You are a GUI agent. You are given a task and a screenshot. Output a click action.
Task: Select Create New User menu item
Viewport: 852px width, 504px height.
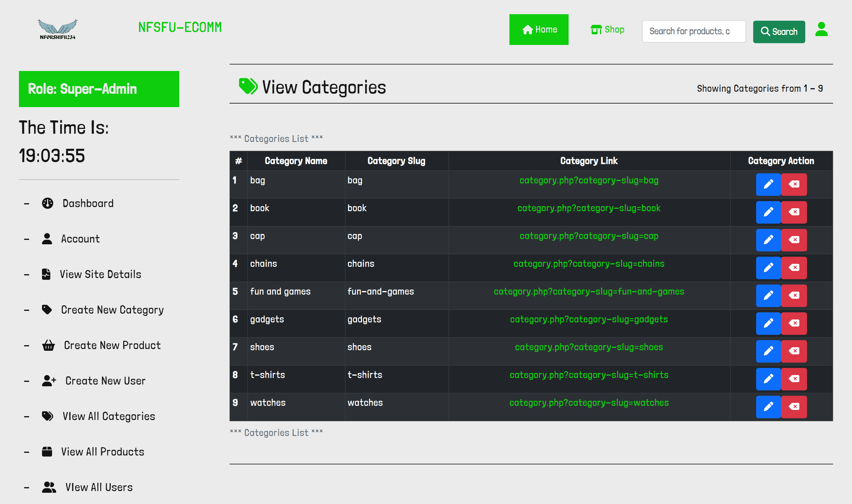click(x=105, y=381)
